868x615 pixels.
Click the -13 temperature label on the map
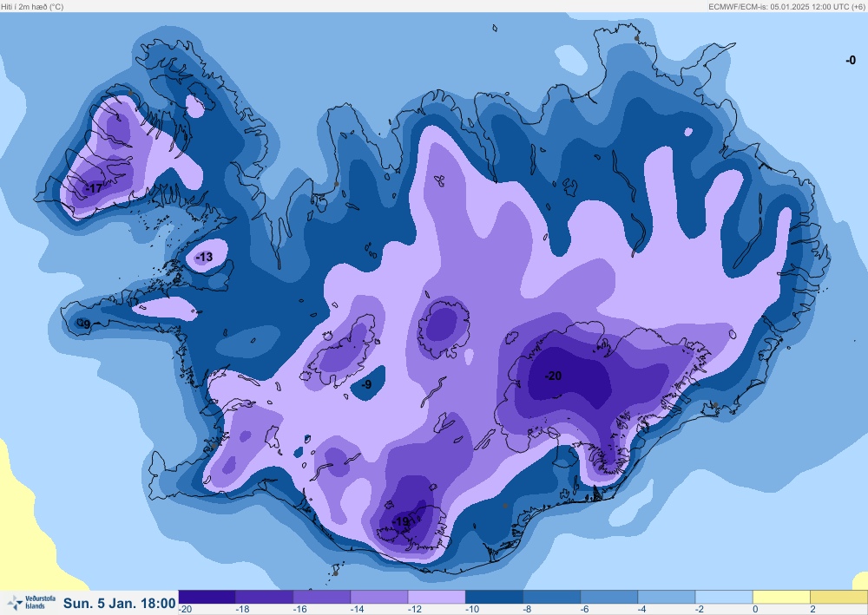[x=204, y=257]
